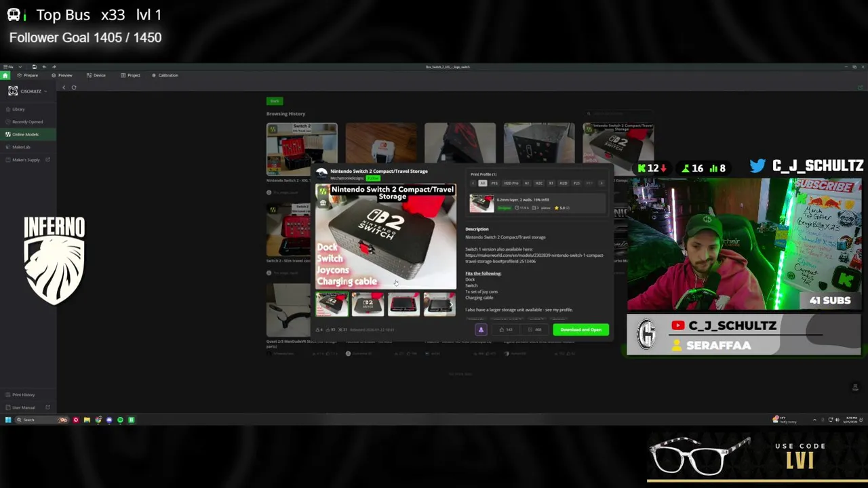The height and width of the screenshot is (488, 868).
Task: Click the collect button showing 468
Action: coord(535,330)
